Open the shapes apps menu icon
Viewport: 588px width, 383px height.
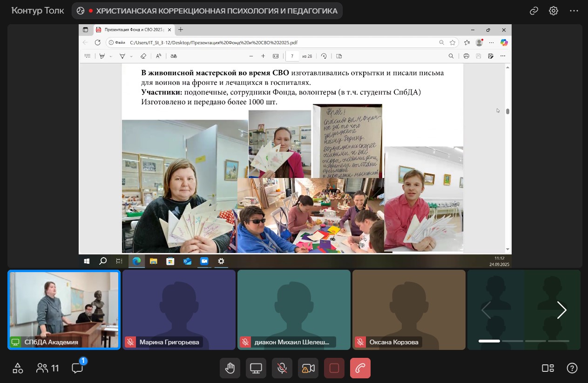pos(18,368)
